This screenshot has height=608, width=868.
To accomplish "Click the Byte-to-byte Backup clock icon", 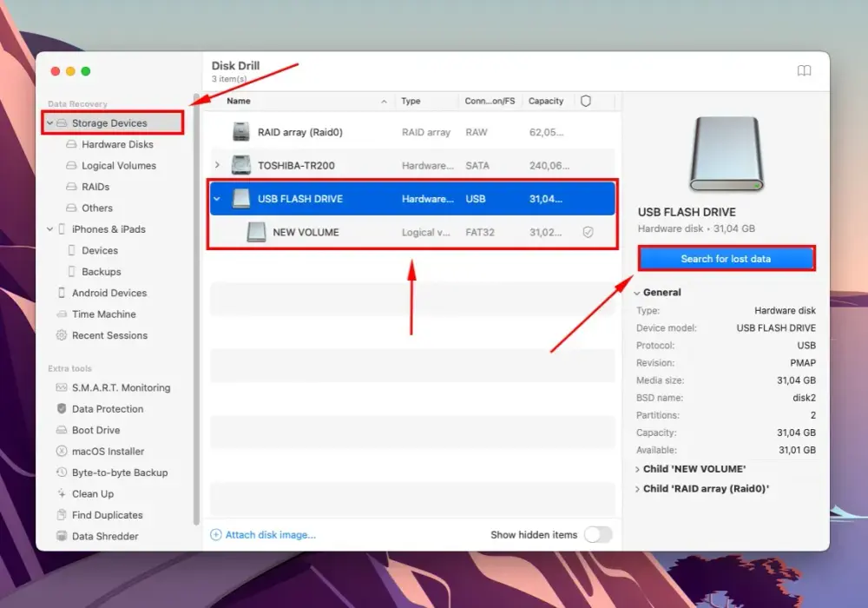I will click(62, 473).
